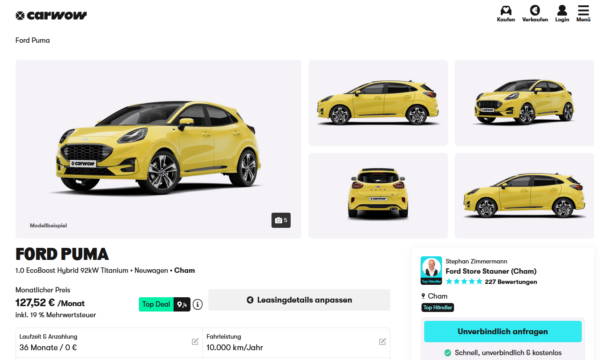View the bottom-right side profile thumbnail
This screenshot has width=600, height=360.
pos(524,195)
